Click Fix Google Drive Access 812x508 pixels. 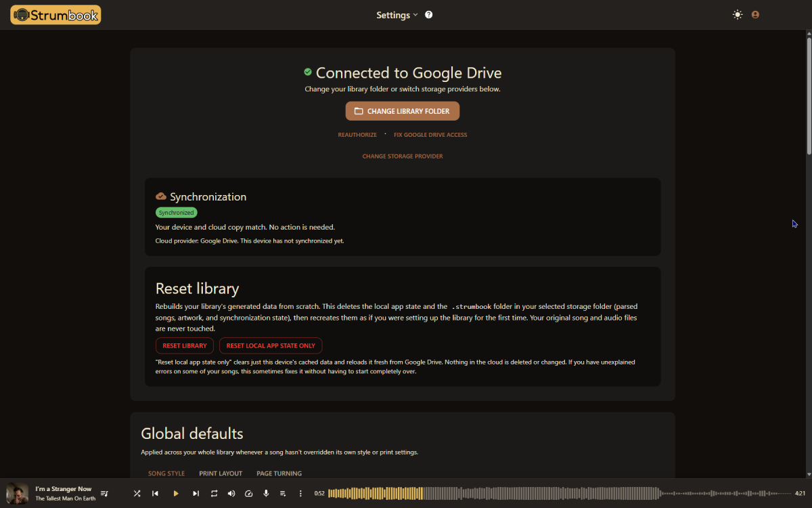tap(430, 135)
